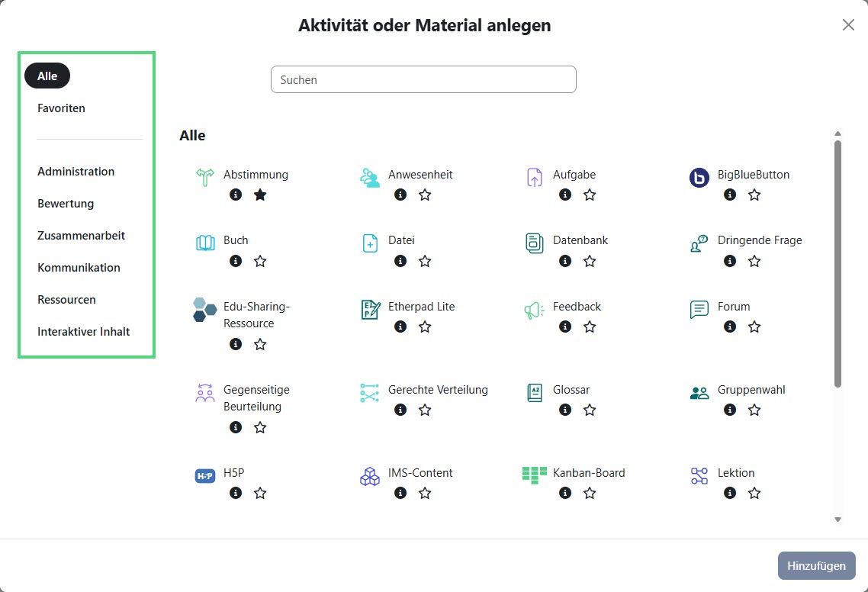
Task: Switch to the Favoriten category
Action: [x=61, y=108]
